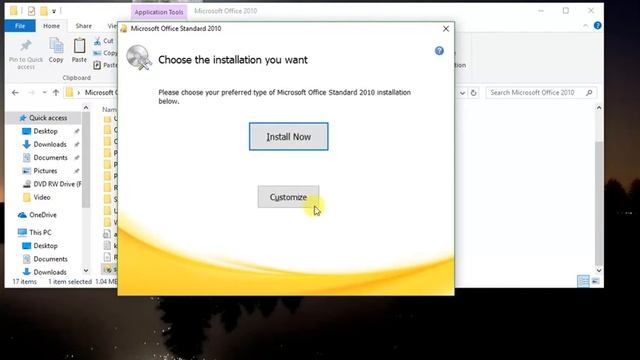Switch to the Share ribbon tab

coord(84,26)
